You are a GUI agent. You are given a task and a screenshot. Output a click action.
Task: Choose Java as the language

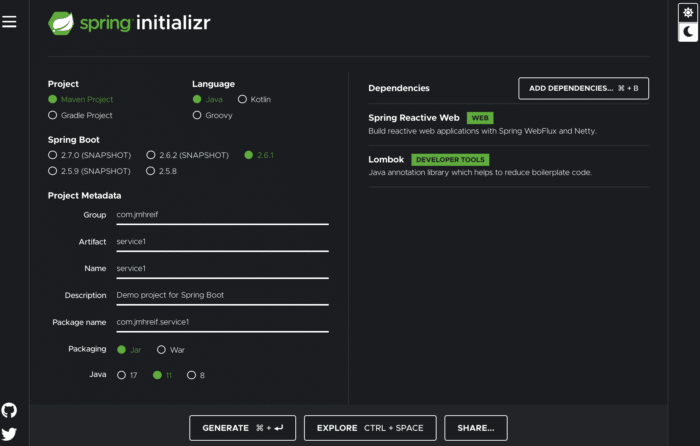197,99
